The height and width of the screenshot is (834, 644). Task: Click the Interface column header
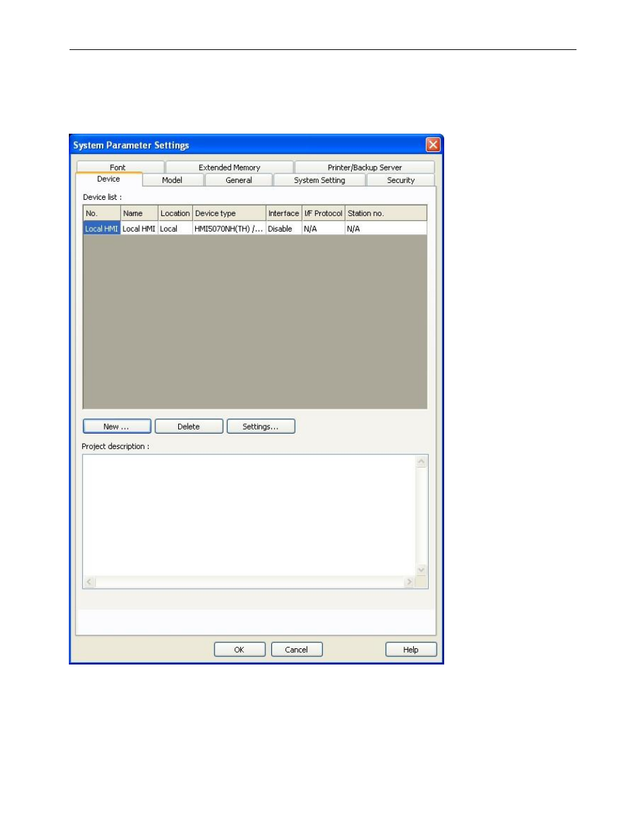284,213
